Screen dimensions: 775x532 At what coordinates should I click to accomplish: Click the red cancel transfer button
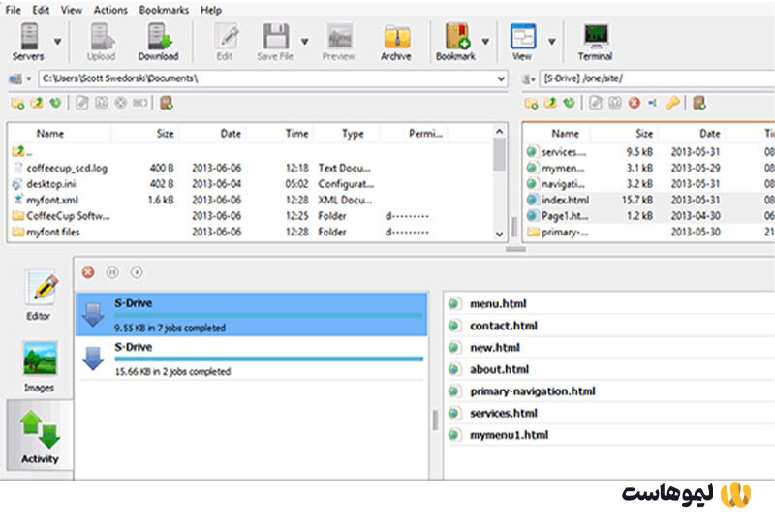[88, 272]
